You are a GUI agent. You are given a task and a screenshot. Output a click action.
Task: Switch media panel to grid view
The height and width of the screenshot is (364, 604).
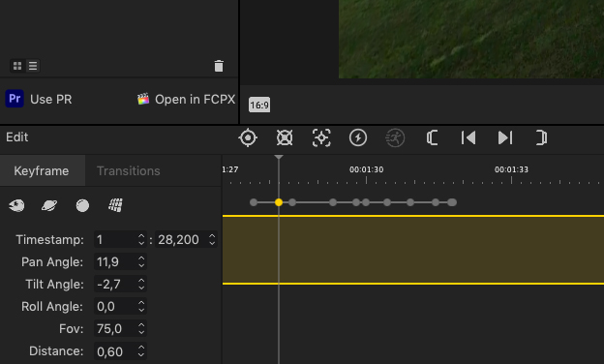pyautogui.click(x=17, y=66)
